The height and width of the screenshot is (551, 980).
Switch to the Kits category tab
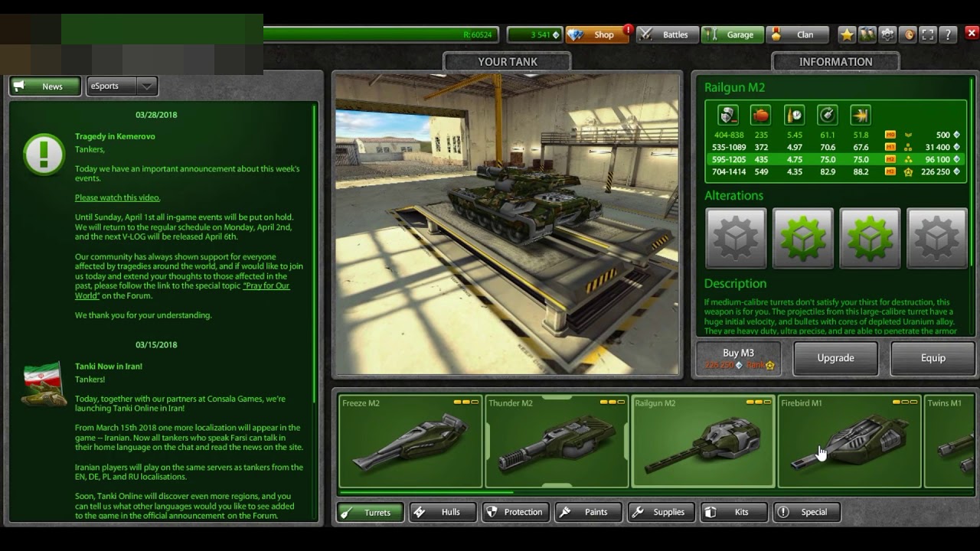(733, 512)
